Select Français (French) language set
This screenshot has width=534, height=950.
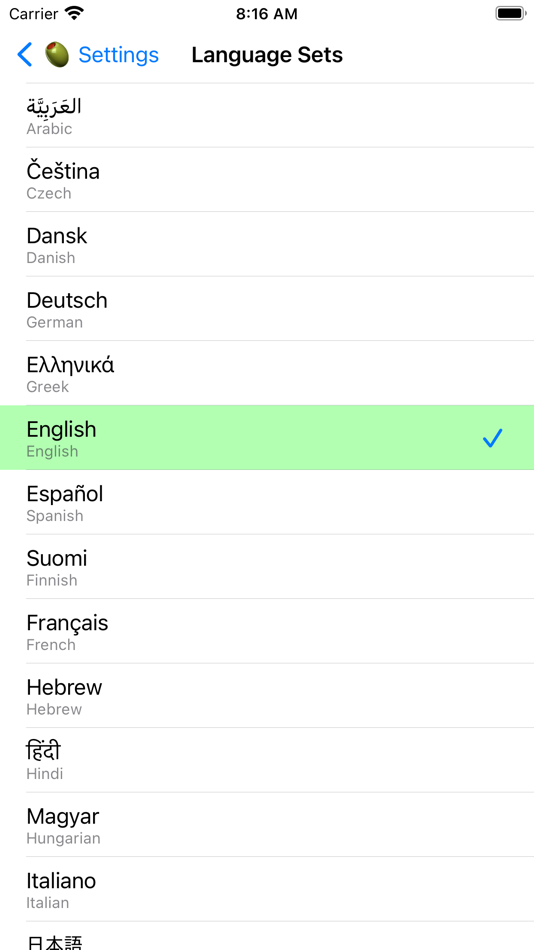[x=267, y=631]
